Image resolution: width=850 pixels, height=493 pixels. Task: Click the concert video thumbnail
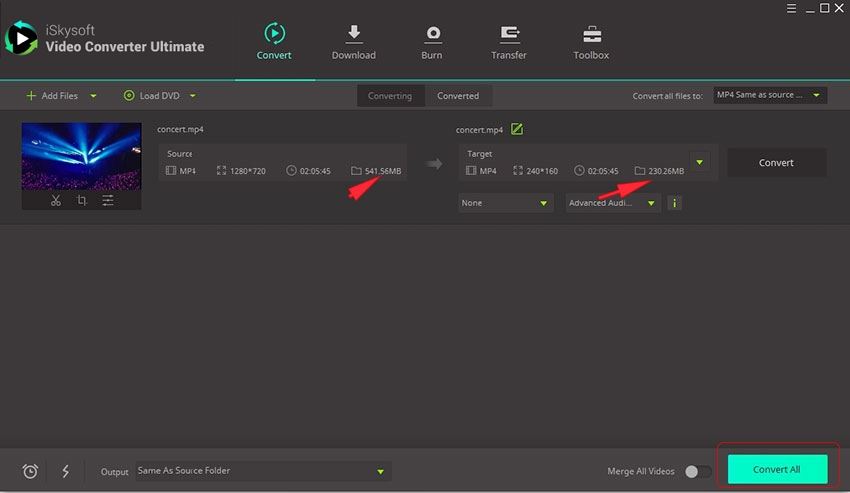click(x=81, y=156)
